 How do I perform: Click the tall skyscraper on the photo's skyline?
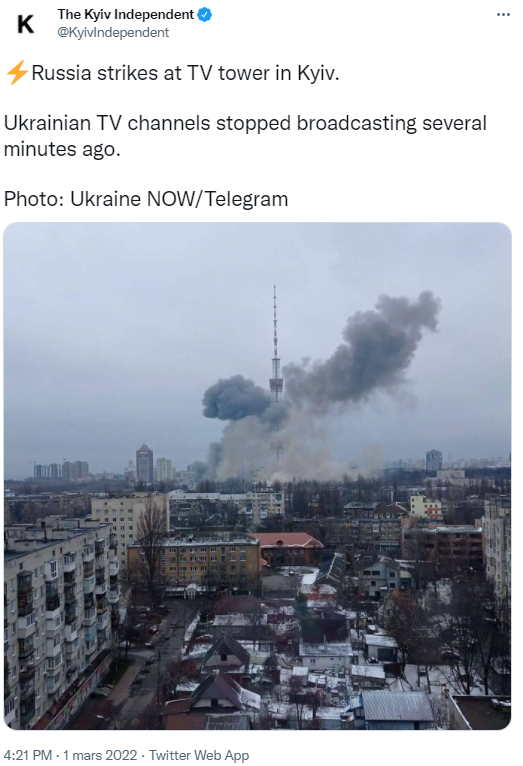coord(145,463)
